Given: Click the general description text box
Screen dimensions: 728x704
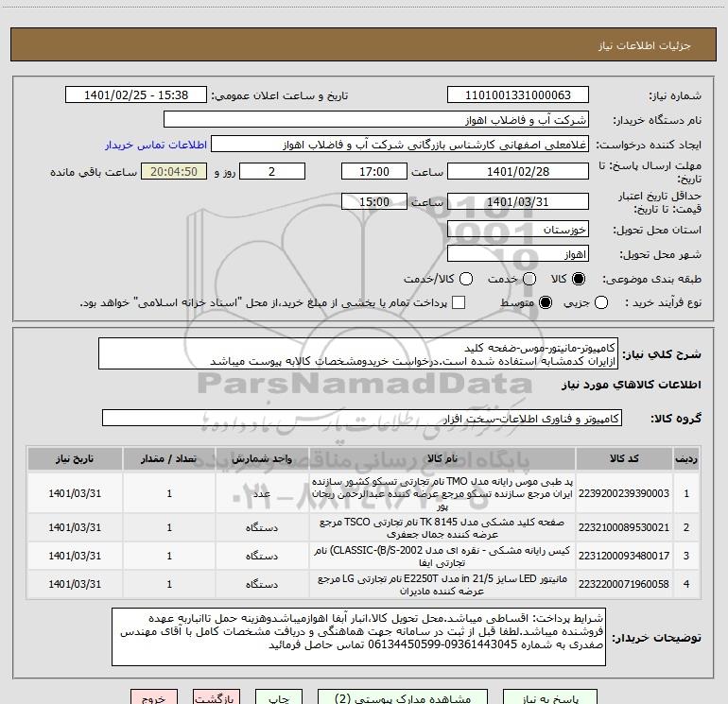Looking at the screenshot, I should [x=358, y=353].
